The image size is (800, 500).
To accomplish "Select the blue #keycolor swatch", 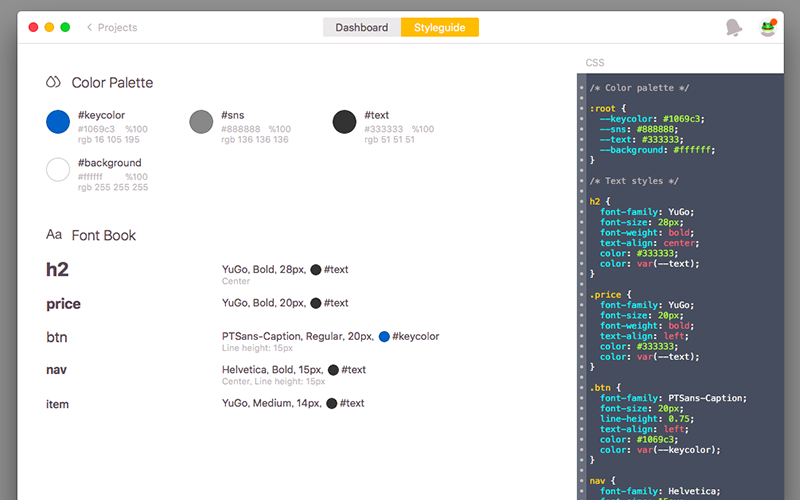I will [x=58, y=122].
